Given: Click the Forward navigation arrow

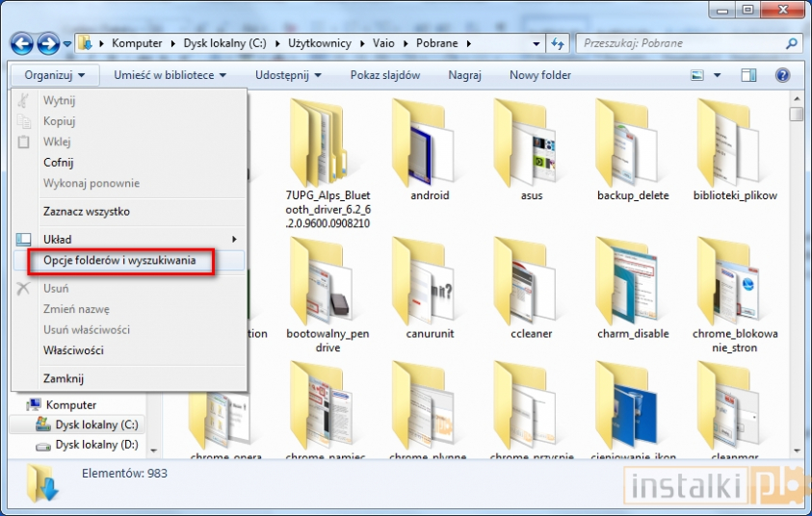Looking at the screenshot, I should (47, 43).
